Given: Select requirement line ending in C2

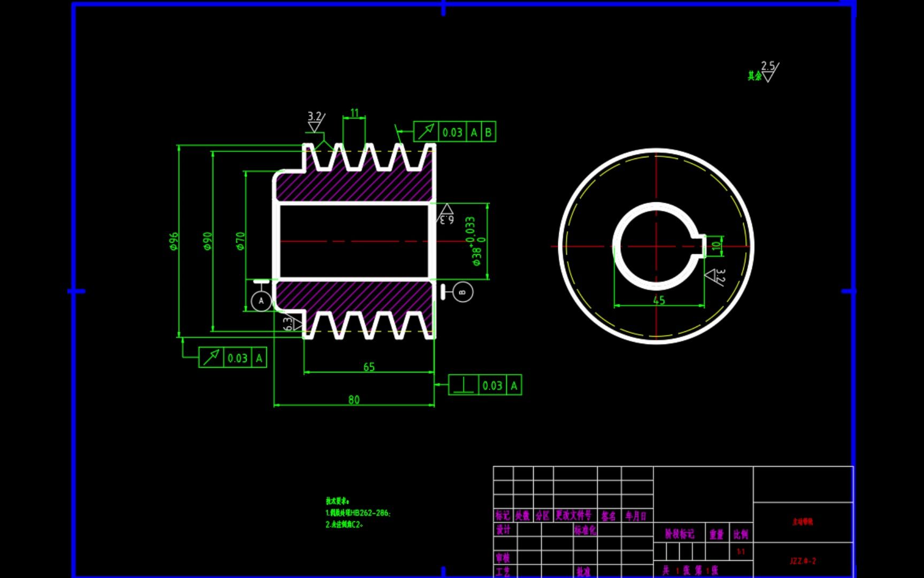Looking at the screenshot, I should (344, 524).
